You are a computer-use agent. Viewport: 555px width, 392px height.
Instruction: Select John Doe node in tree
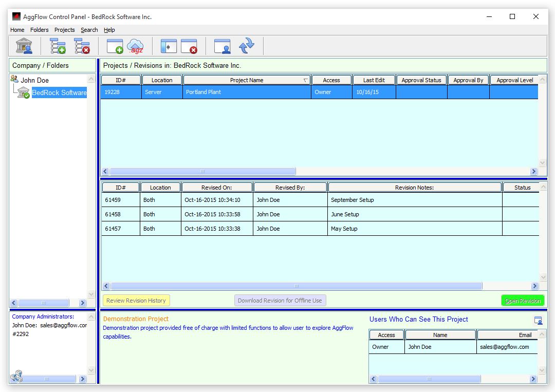(35, 80)
